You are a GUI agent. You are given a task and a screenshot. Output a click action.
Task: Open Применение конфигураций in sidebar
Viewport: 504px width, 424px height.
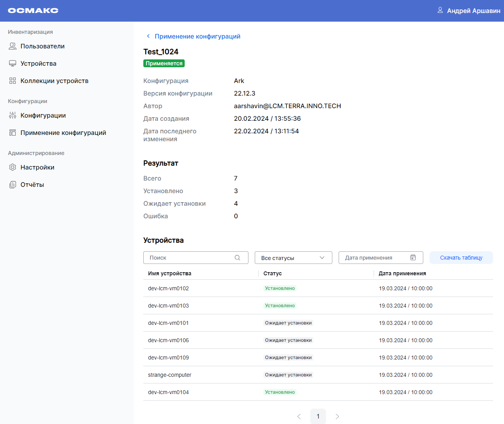coord(63,133)
